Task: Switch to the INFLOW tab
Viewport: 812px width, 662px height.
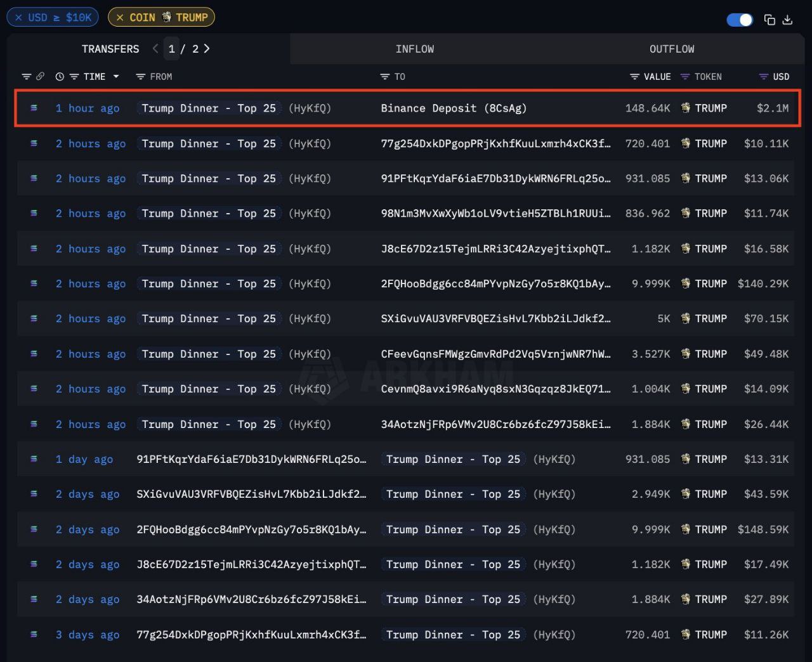Action: click(415, 49)
